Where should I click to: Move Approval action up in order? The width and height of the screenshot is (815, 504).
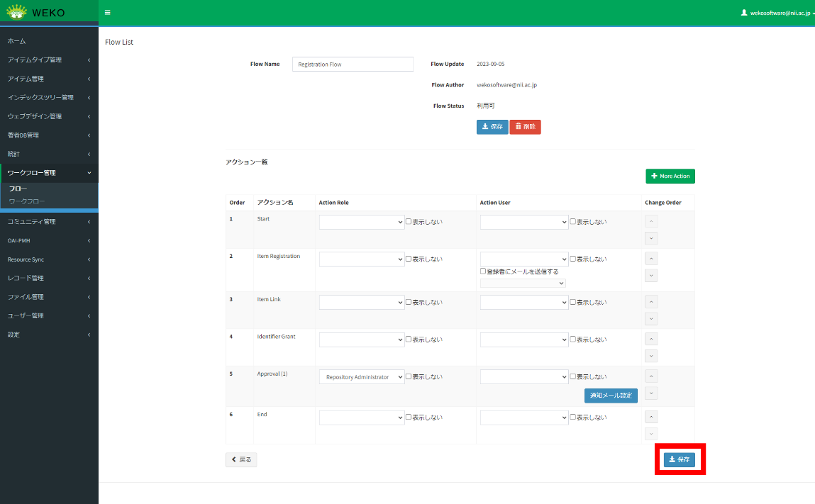pyautogui.click(x=651, y=376)
